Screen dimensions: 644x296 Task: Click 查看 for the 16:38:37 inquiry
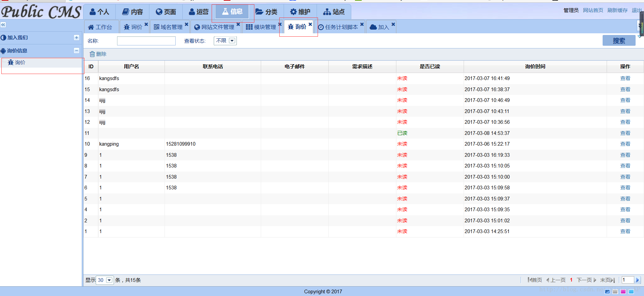tap(625, 89)
